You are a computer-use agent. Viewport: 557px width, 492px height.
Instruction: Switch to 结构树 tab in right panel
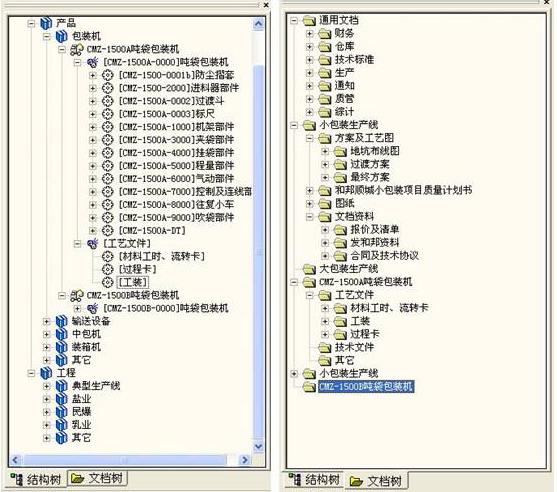click(314, 480)
